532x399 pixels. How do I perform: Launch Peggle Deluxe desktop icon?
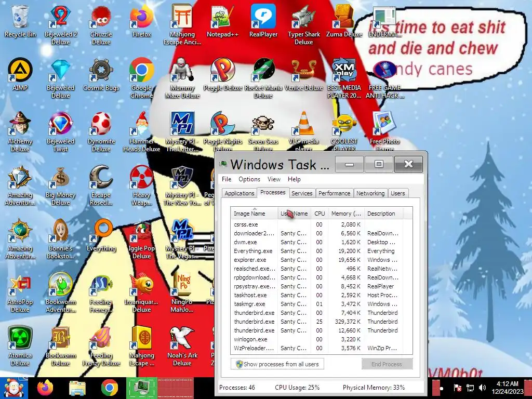(x=222, y=75)
